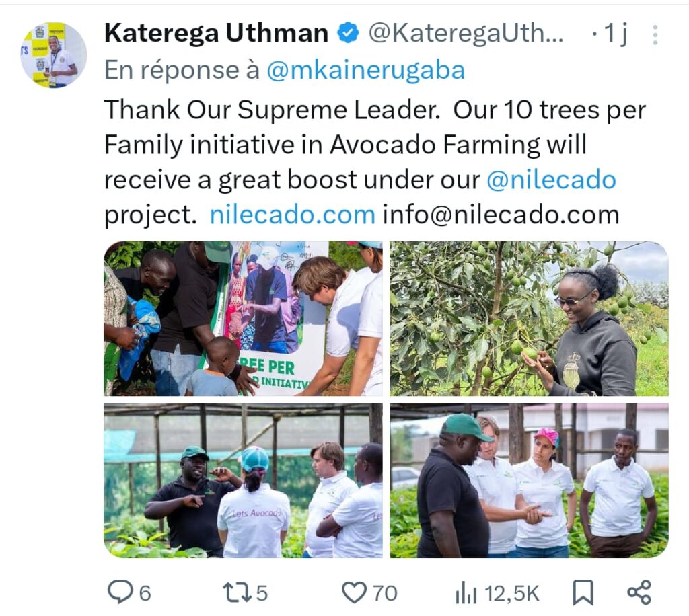
Task: Open view analytics bar chart icon
Action: pos(466,592)
